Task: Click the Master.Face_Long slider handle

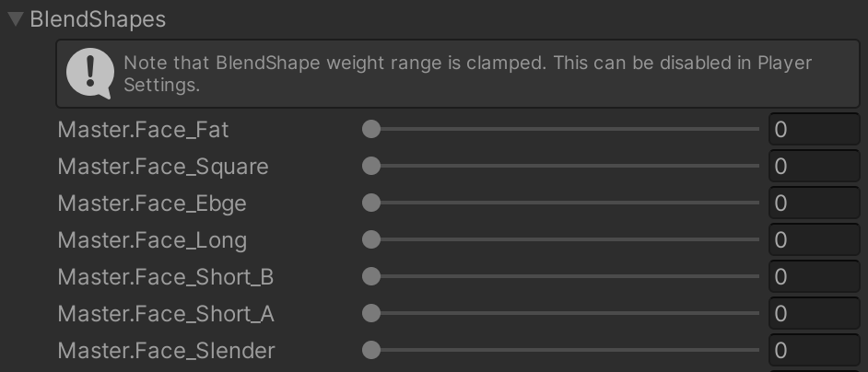Action: coord(371,239)
